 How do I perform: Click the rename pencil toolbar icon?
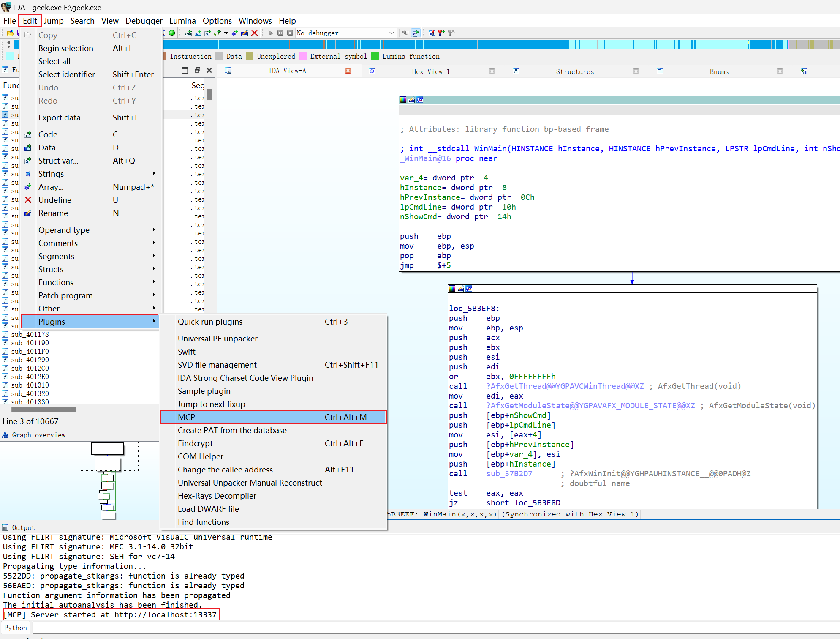pyautogui.click(x=245, y=33)
